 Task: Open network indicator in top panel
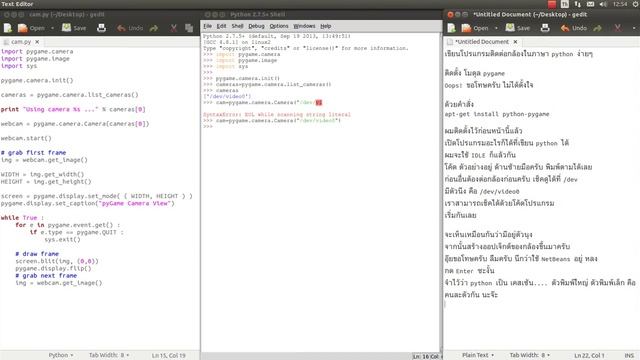(x=578, y=4)
